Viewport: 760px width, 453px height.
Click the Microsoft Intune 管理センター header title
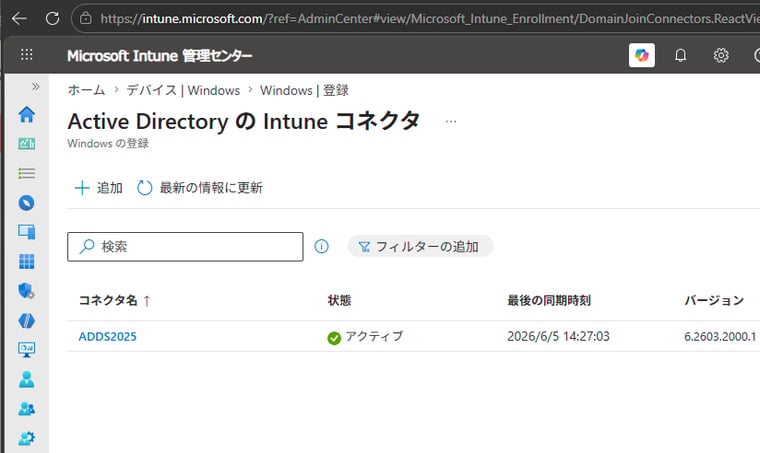[x=159, y=56]
